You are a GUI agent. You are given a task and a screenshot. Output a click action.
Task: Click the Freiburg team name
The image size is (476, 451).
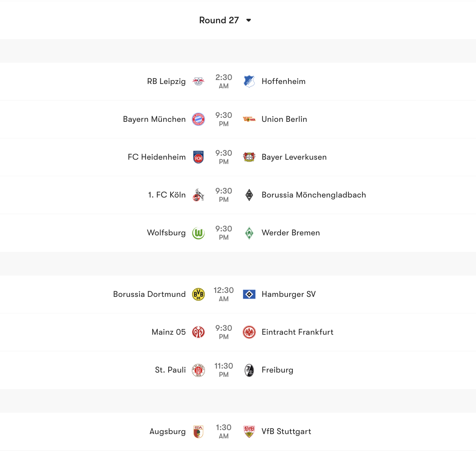[x=277, y=370]
